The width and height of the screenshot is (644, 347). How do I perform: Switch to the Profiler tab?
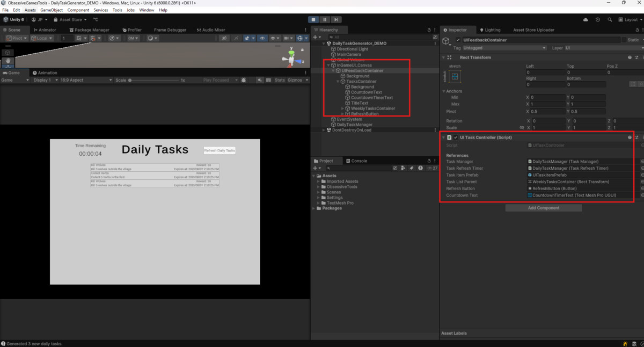click(x=132, y=30)
